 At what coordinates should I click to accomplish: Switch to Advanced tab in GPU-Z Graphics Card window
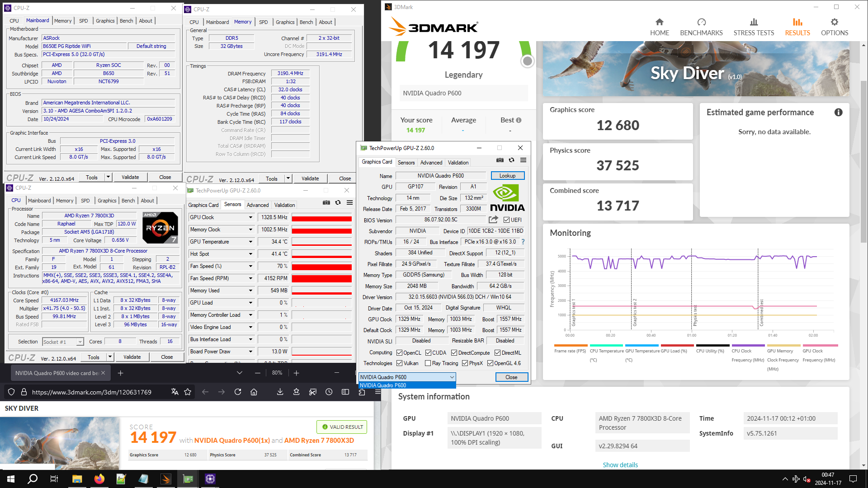[x=431, y=163]
